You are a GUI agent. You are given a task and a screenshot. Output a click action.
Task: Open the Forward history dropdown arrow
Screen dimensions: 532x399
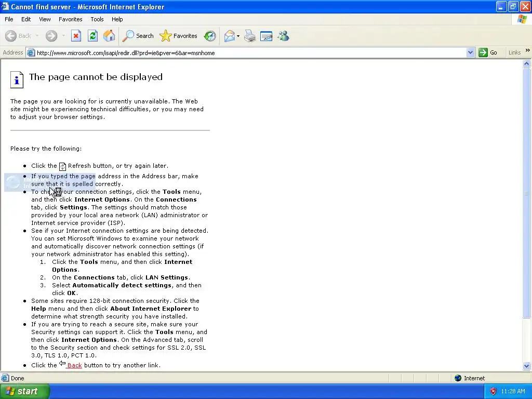(x=63, y=36)
